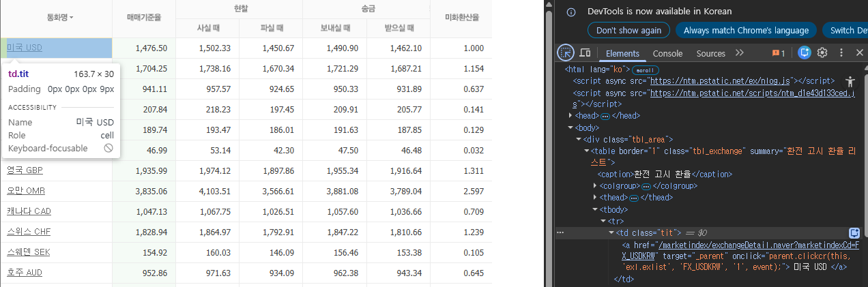Open the 호주 AUD currency link
The height and width of the screenshot is (287, 868).
[x=25, y=273]
